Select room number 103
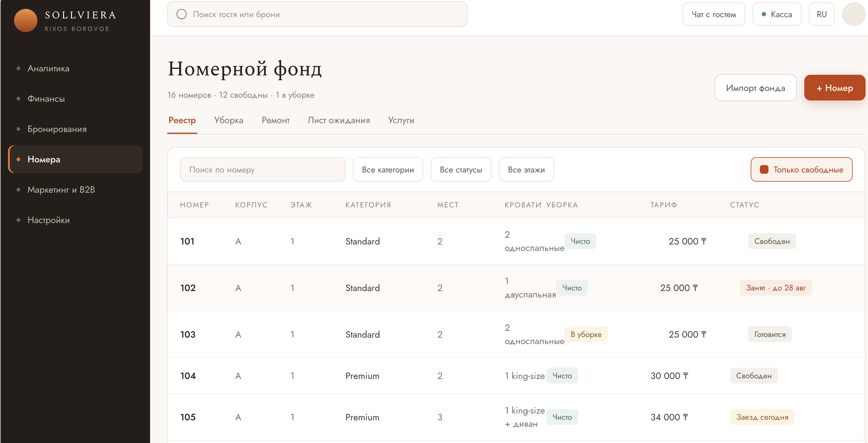This screenshot has width=868, height=443. (x=188, y=335)
